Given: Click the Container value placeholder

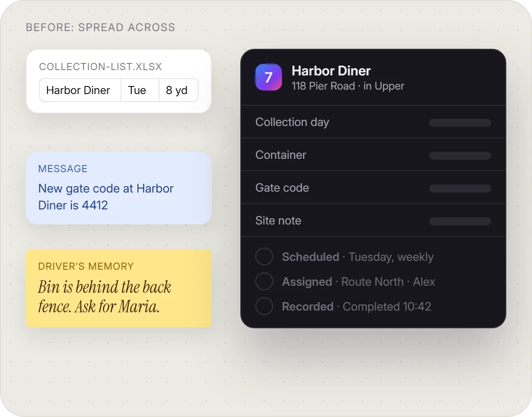Looking at the screenshot, I should coord(460,156).
